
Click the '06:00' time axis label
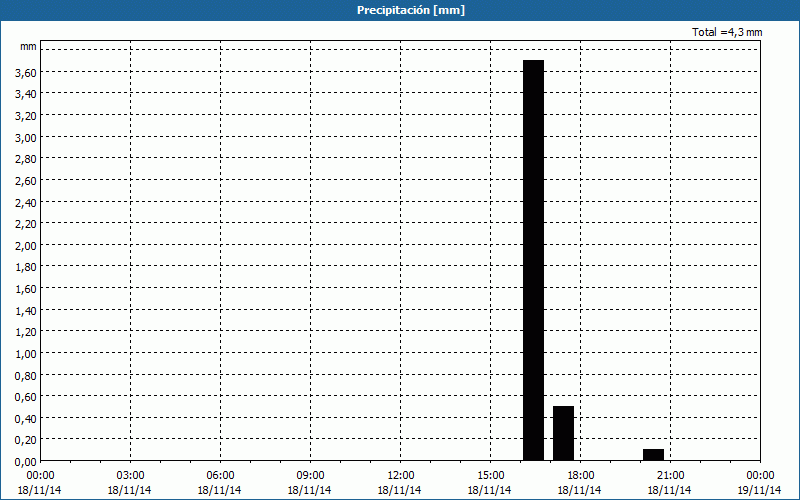[x=220, y=476]
